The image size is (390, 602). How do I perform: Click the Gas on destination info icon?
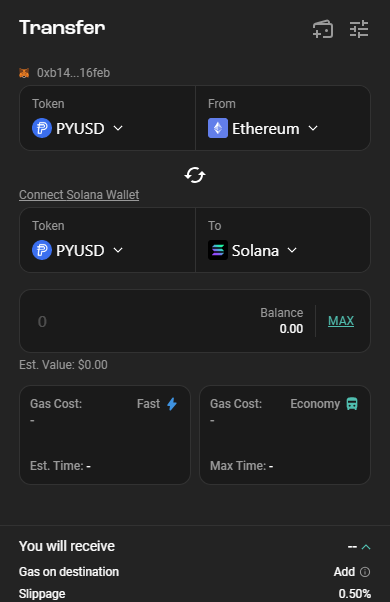[365, 572]
